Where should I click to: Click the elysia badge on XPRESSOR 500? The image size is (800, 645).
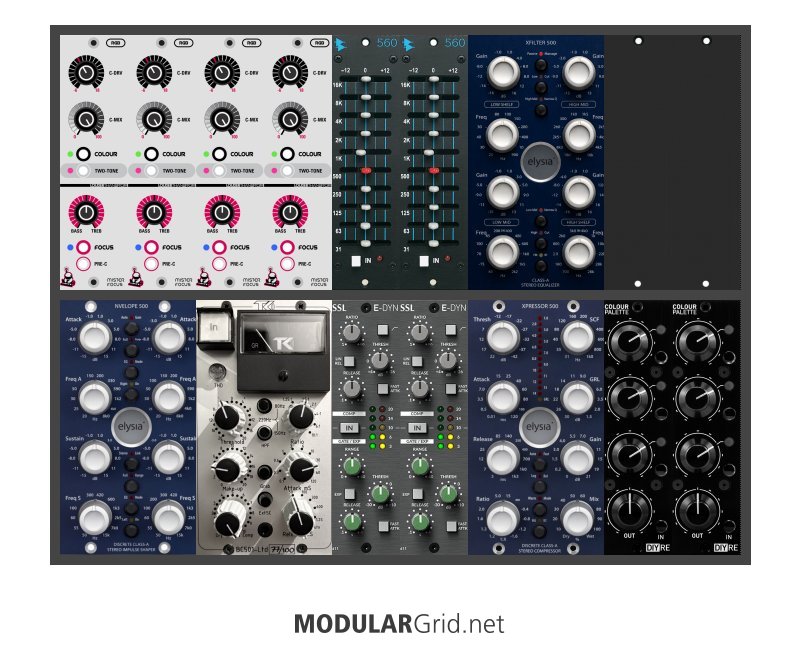tap(539, 427)
